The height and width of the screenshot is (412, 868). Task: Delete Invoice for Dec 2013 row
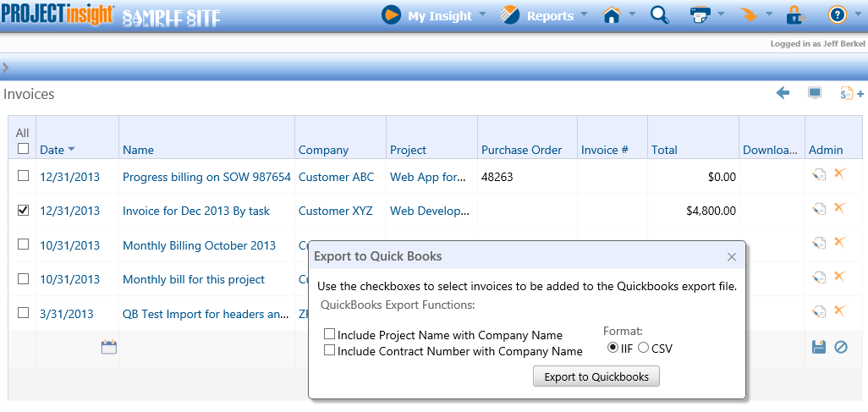click(x=840, y=208)
